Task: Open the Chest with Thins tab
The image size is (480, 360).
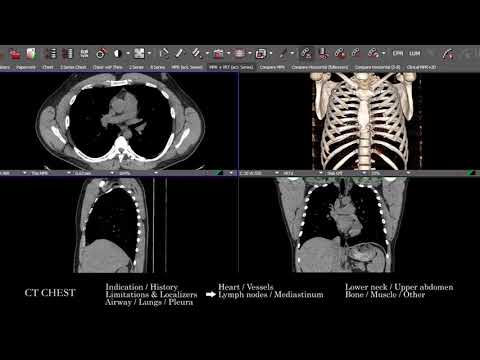Action: (x=108, y=67)
